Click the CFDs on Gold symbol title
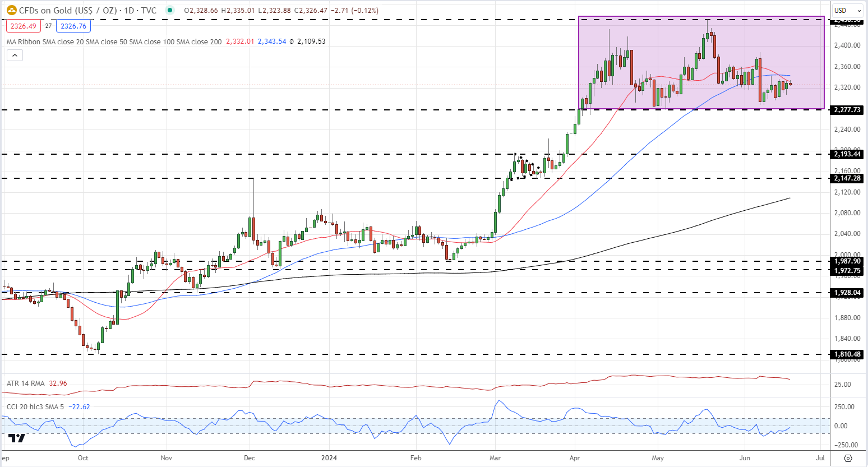868x467 pixels. tap(88, 10)
